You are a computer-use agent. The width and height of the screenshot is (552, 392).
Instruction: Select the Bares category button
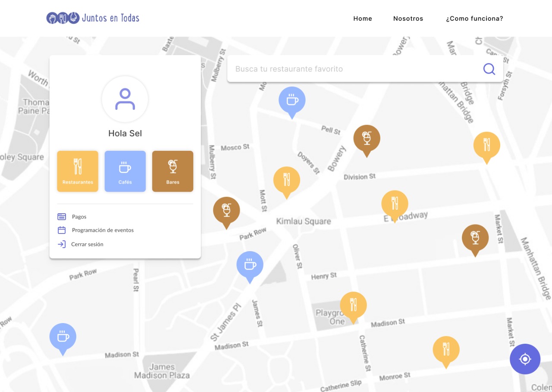tap(172, 171)
